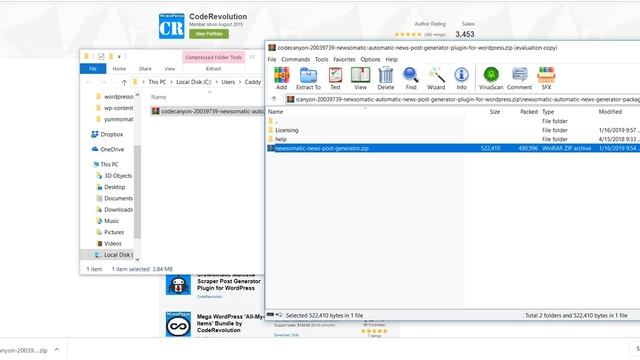Open Quick Access Toolbar customize dropdown
The image size is (640, 360).
coord(119,57)
